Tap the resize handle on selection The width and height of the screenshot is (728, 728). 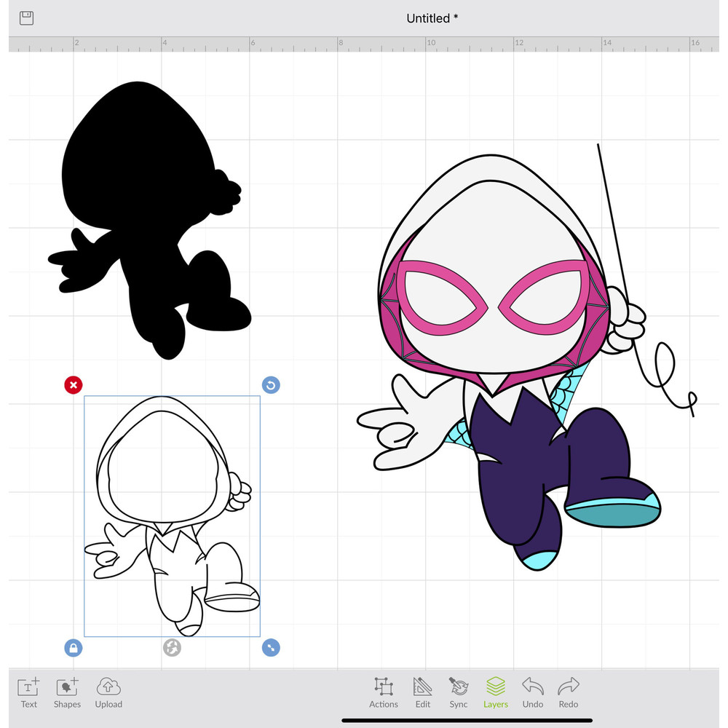[x=271, y=647]
